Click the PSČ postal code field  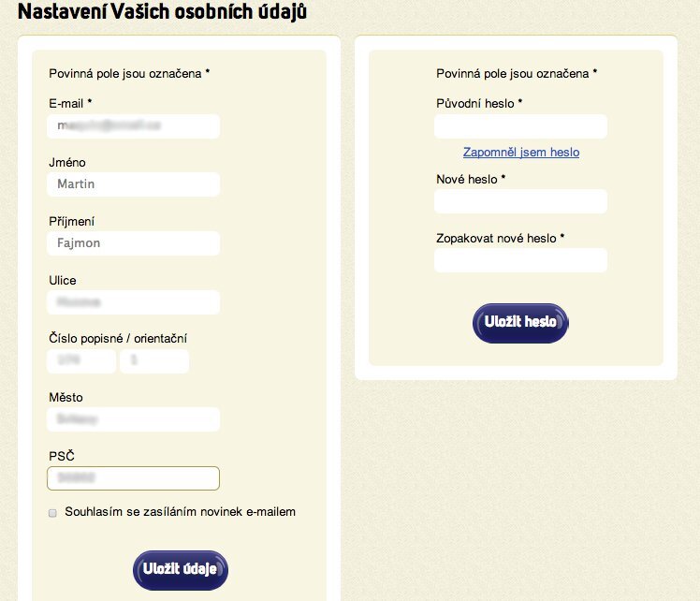point(133,478)
